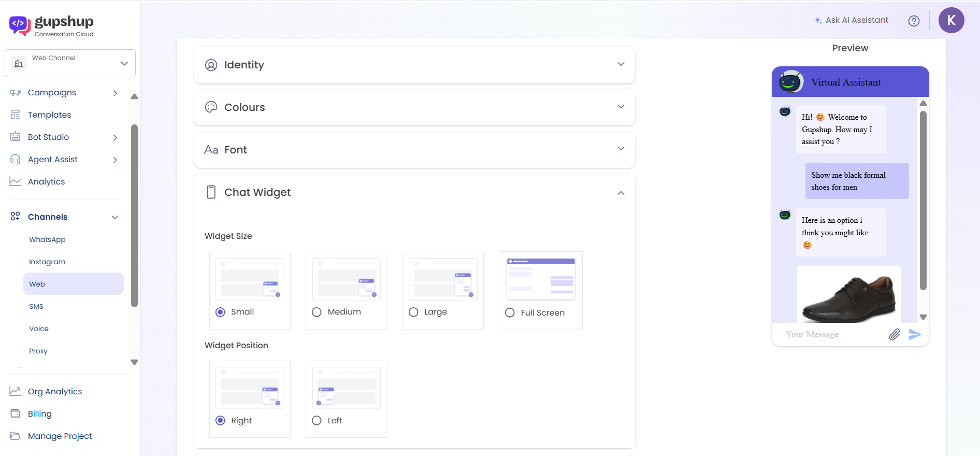Click the Manage Project folder icon
Image resolution: width=980 pixels, height=456 pixels.
[x=16, y=436]
